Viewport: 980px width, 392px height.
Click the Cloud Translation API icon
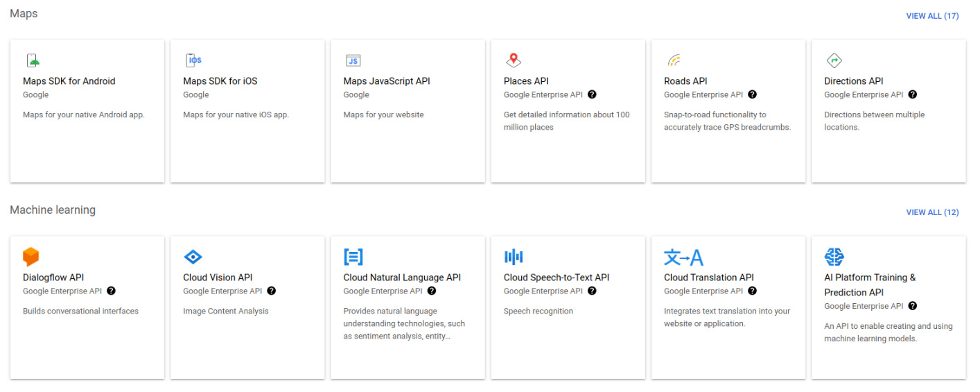click(x=683, y=257)
